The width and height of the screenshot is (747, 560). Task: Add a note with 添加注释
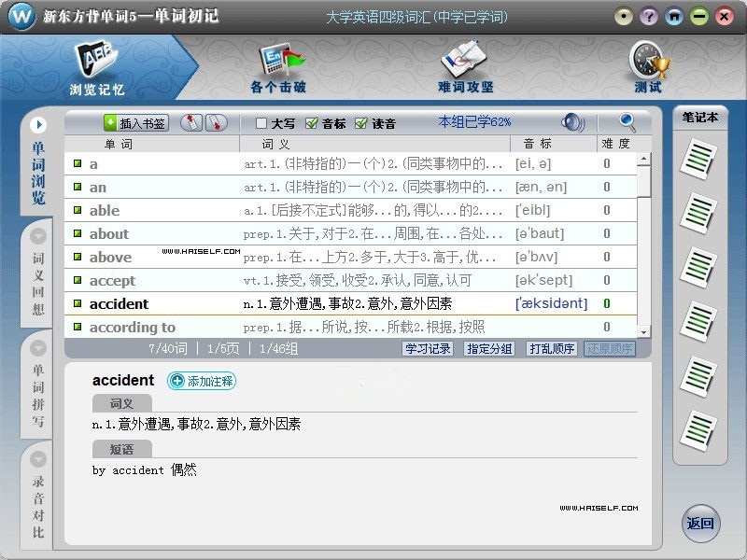coord(202,381)
